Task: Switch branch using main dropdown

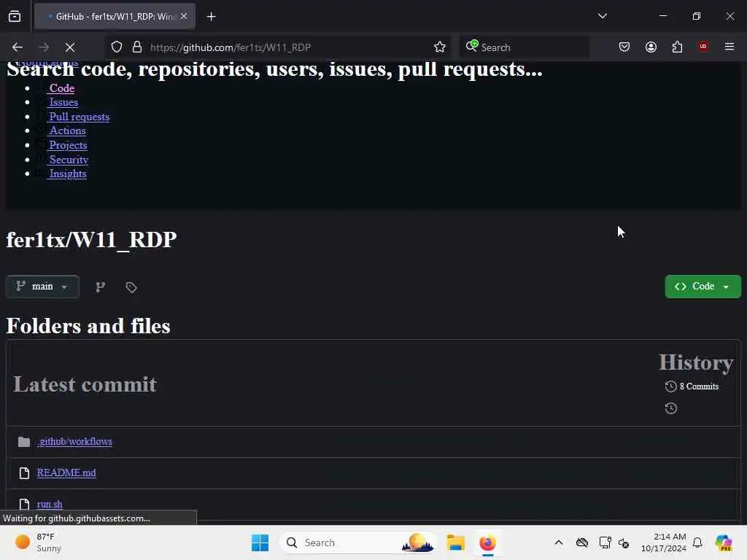Action: click(x=42, y=287)
